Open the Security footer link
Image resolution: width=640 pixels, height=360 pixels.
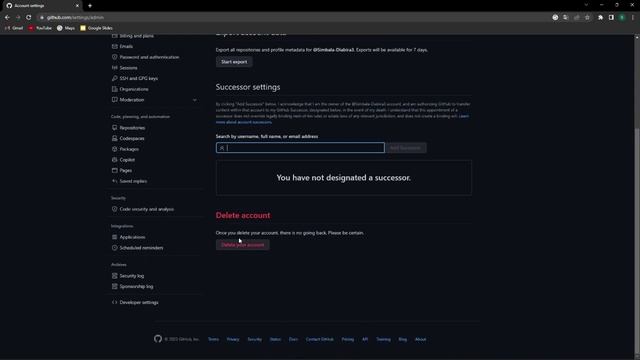click(x=255, y=339)
